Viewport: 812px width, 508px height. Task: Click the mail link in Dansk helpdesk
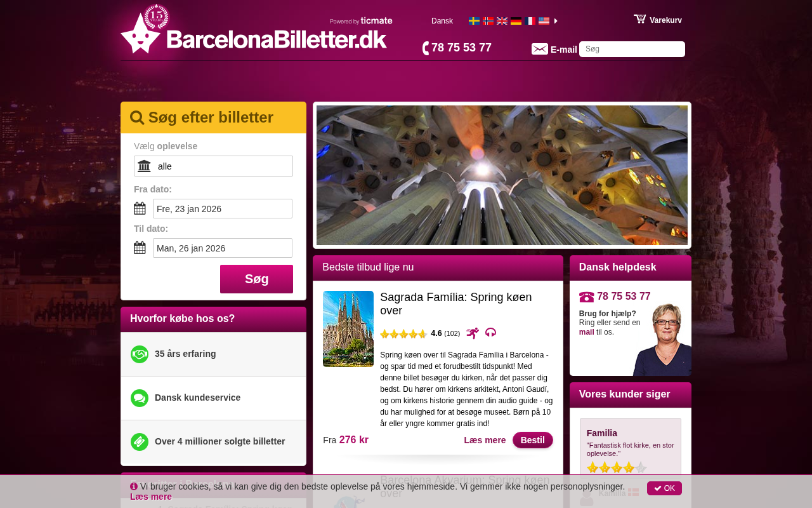coord(586,332)
